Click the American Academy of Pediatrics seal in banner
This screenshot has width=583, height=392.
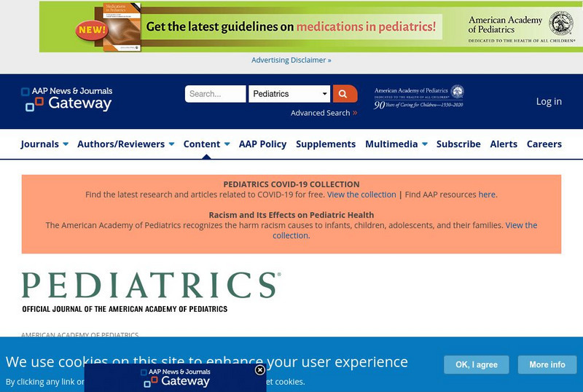pos(560,23)
